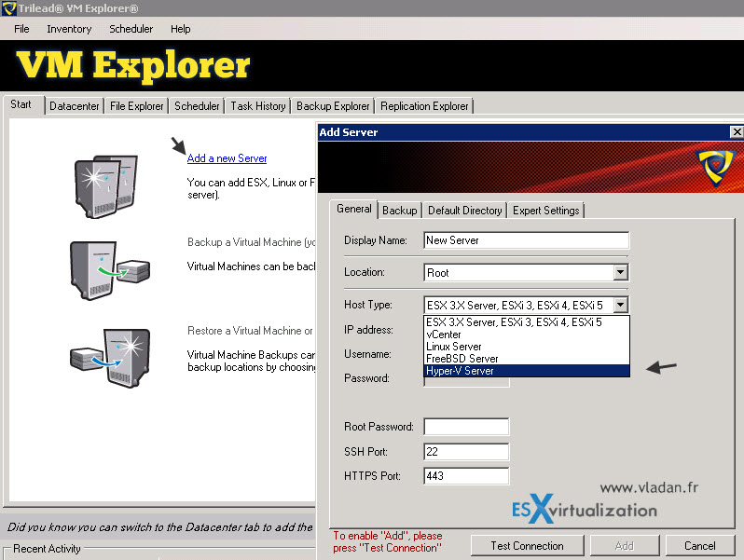
Task: Click the disabled Add button
Action: coord(625,546)
